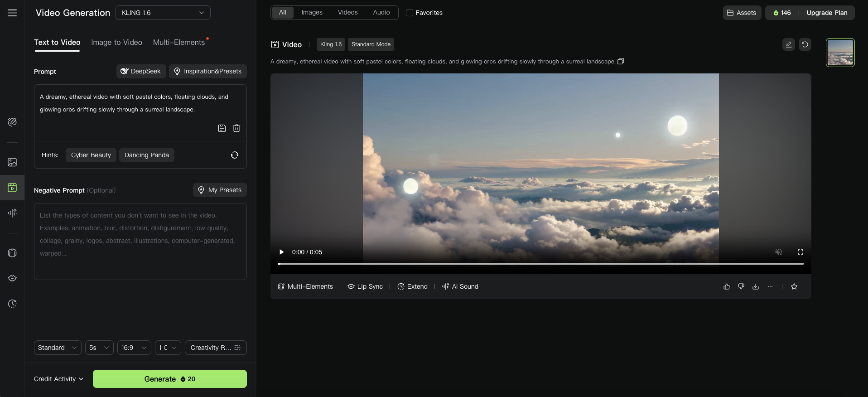Open more options ellipsis under video
Image resolution: width=868 pixels, height=397 pixels.
pyautogui.click(x=770, y=286)
